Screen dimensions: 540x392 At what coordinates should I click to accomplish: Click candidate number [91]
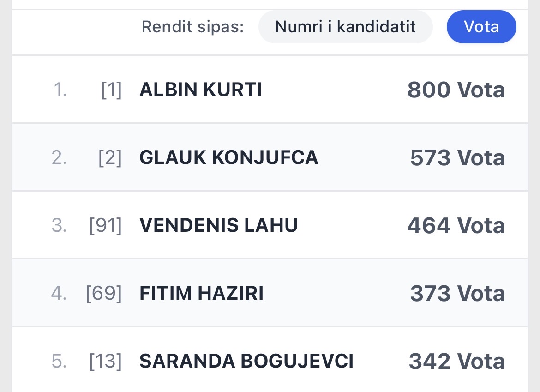pos(105,225)
